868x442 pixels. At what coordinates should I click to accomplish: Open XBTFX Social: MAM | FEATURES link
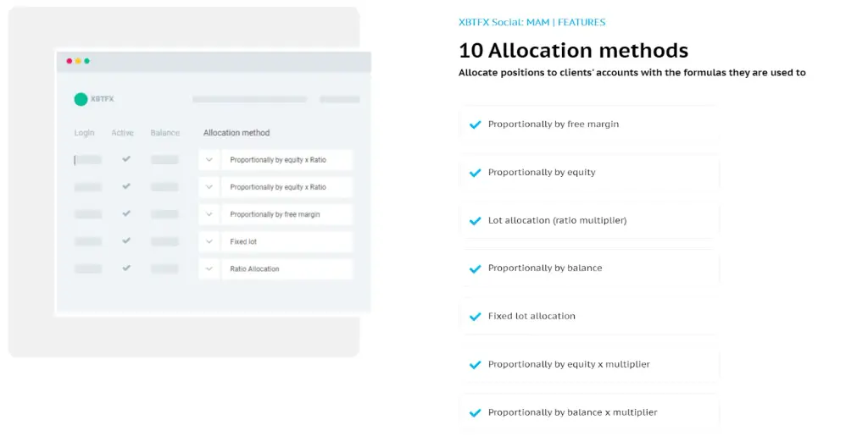click(x=532, y=22)
